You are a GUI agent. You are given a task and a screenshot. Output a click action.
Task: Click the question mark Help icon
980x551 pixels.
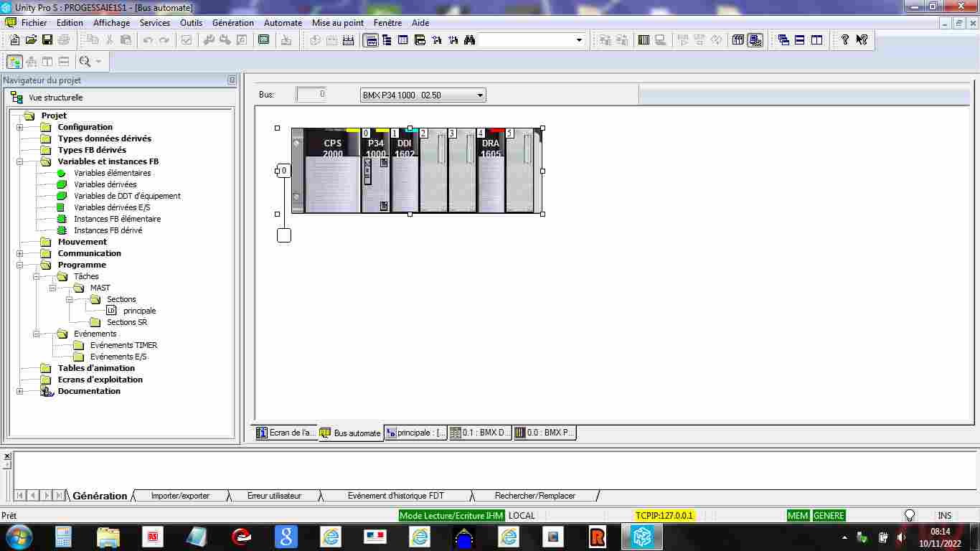pos(845,40)
